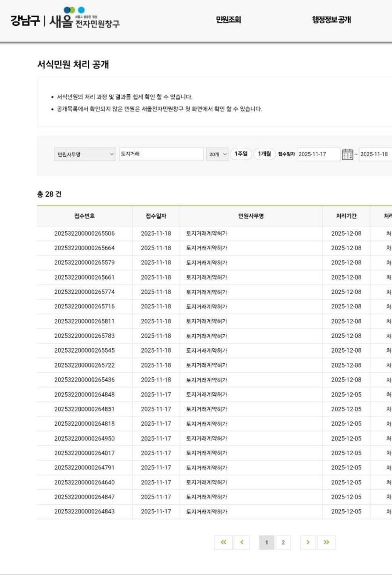Click the end date field 2025-11-18

point(375,154)
